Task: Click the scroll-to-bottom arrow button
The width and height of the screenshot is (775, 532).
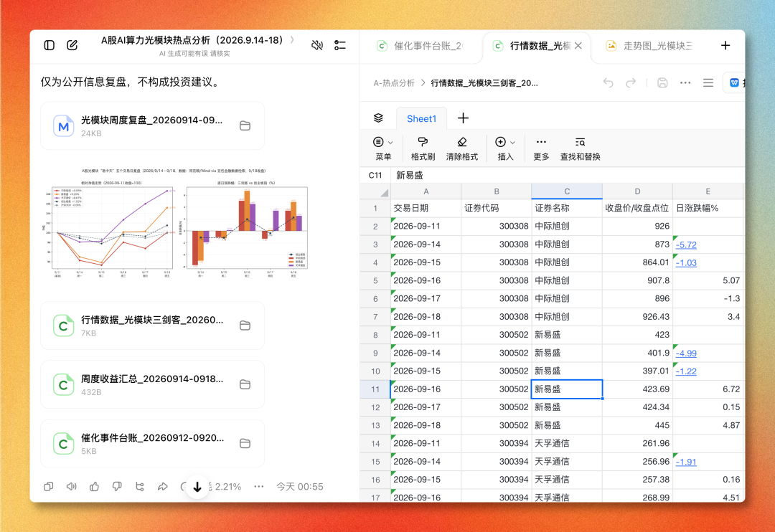Action: (x=197, y=487)
